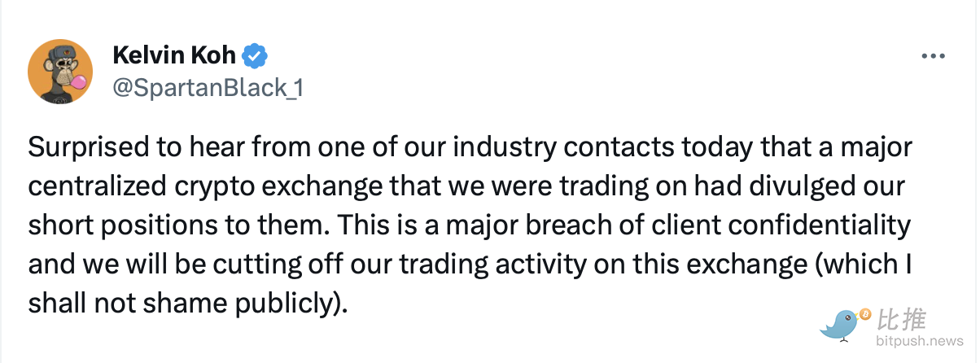
Task: Click the orange Bitcoin coin beside the bird
Action: point(865,314)
